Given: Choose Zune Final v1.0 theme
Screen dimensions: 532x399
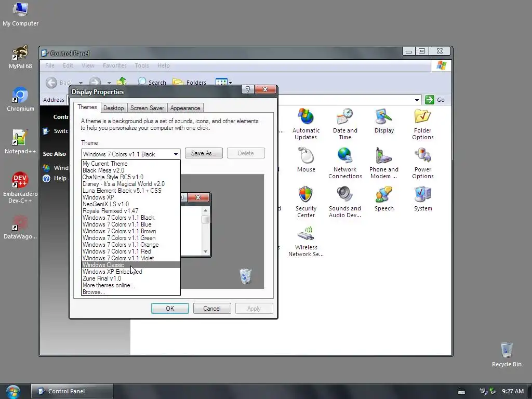Looking at the screenshot, I should point(131,278).
